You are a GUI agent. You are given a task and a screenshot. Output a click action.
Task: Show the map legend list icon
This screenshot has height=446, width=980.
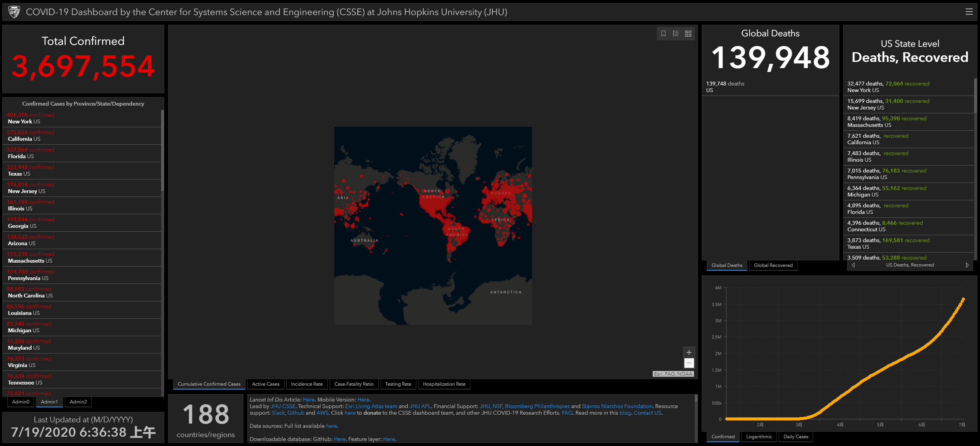click(676, 34)
